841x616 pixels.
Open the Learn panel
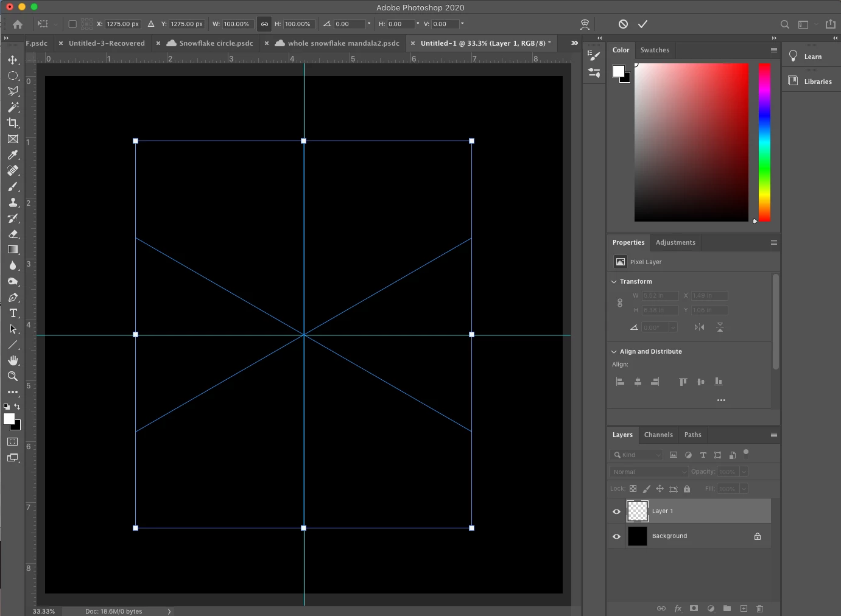coord(812,57)
